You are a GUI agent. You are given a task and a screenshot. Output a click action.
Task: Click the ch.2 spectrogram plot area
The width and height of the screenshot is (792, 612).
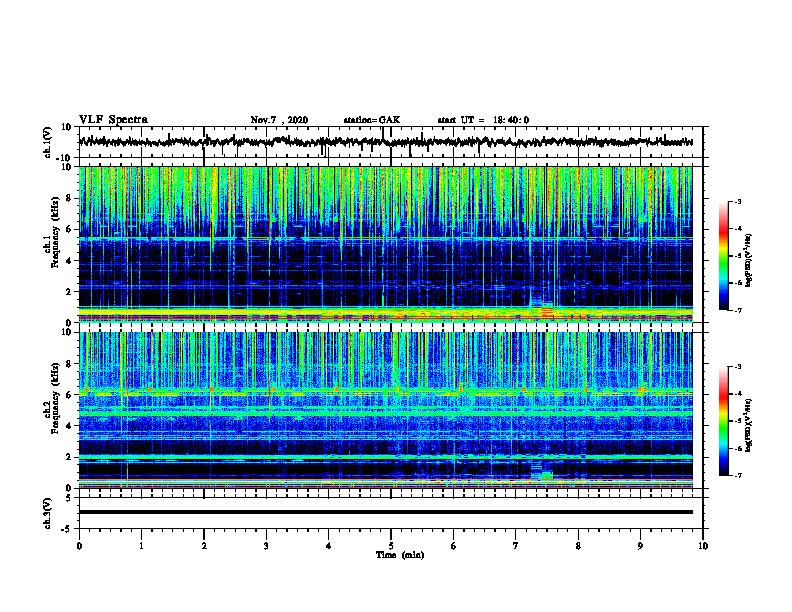(x=385, y=410)
